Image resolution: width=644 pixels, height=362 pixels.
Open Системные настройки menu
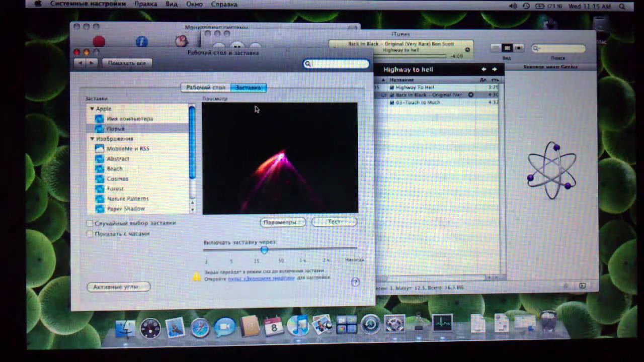(88, 4)
